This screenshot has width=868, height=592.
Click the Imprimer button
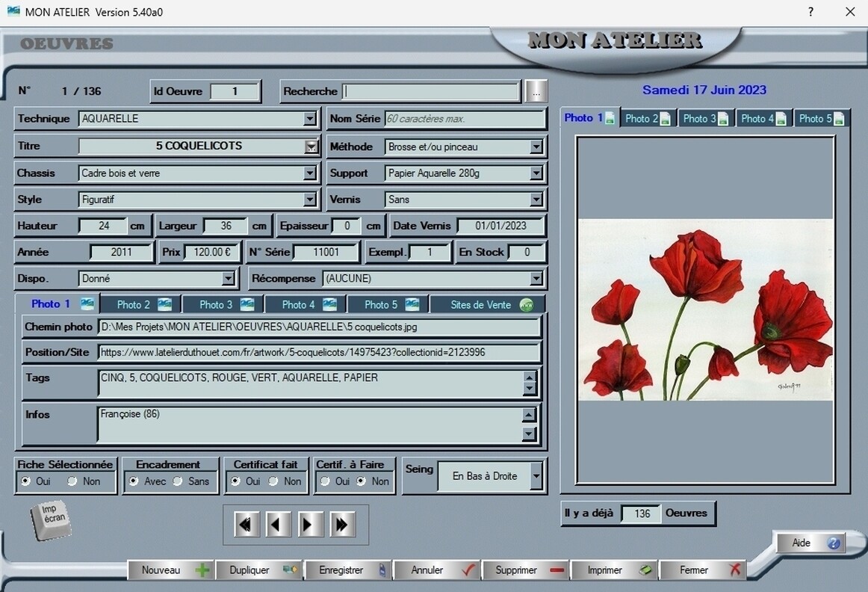[615, 570]
